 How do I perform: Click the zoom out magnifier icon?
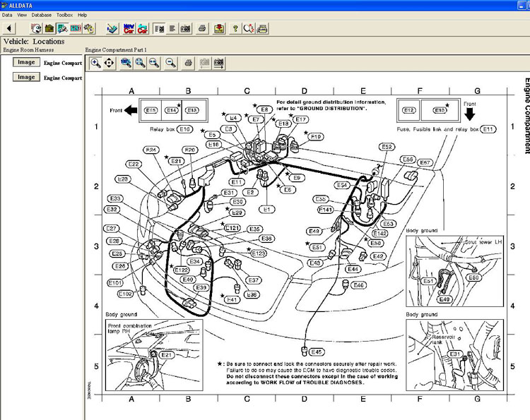tap(170, 63)
